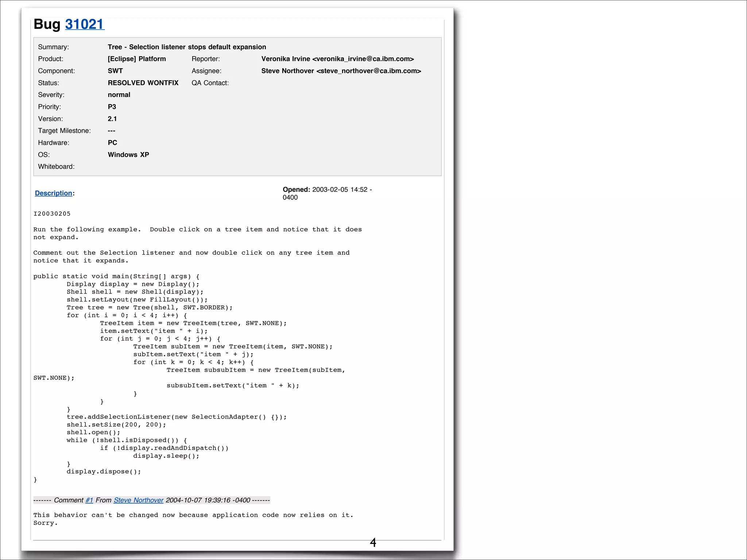Click the Description link
The height and width of the screenshot is (560, 747).
point(54,193)
